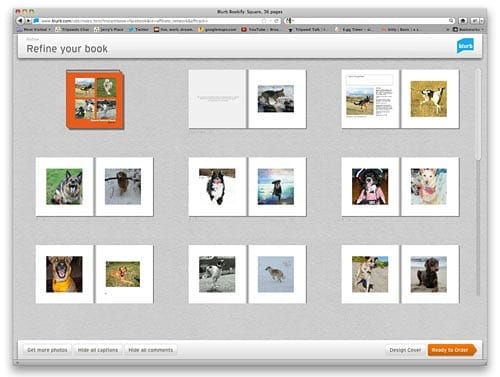Bookmark this page with the star icon
This screenshot has width=500, height=377.
pos(264,21)
